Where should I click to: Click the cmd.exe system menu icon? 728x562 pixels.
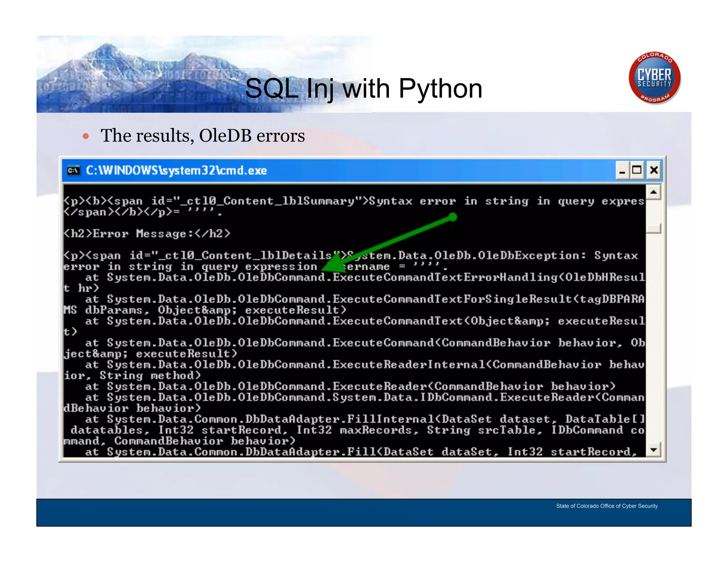[x=74, y=171]
